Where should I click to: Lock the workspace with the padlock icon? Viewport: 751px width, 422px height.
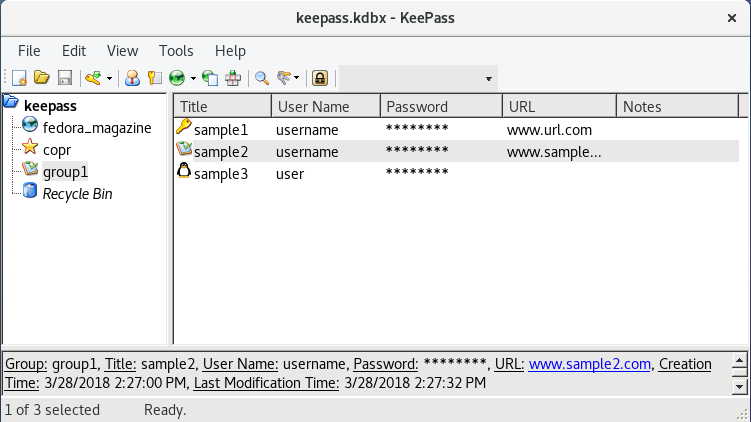coord(319,78)
